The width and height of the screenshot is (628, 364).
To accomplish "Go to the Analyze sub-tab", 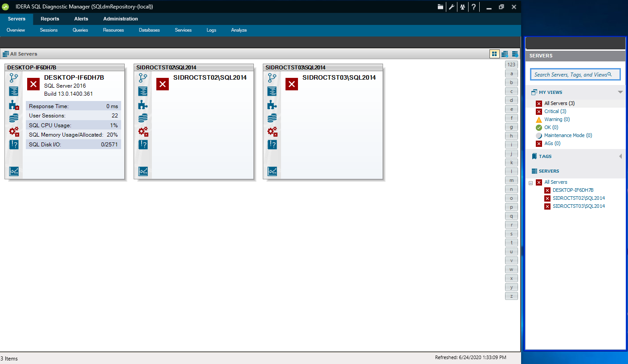I will pyautogui.click(x=239, y=30).
